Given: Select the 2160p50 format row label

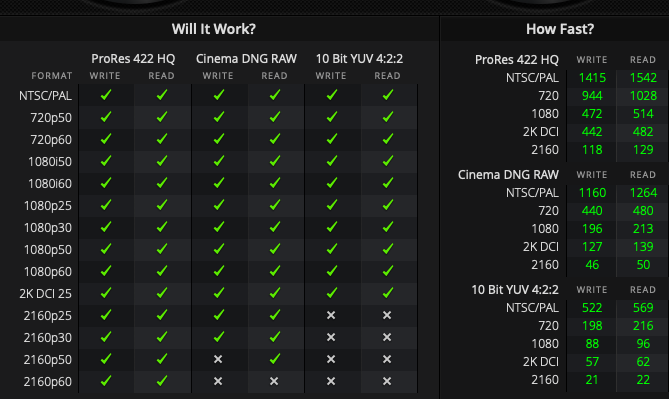Looking at the screenshot, I should click(48, 360).
